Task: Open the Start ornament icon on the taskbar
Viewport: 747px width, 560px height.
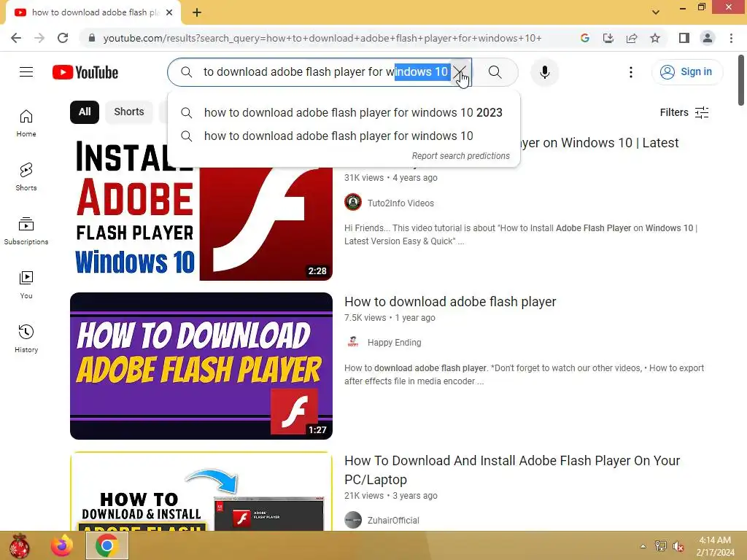Action: click(19, 545)
